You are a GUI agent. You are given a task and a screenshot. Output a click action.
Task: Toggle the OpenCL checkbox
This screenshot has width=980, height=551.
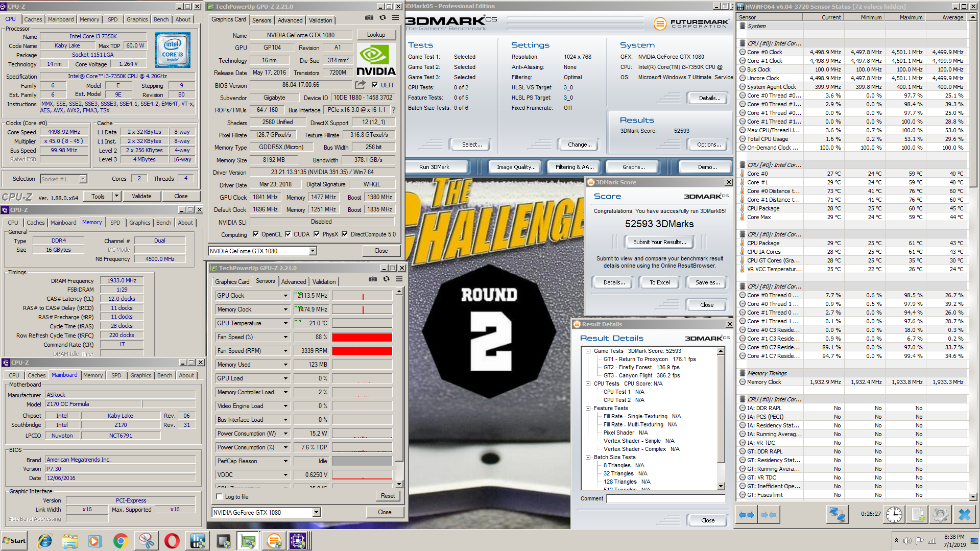(x=256, y=234)
